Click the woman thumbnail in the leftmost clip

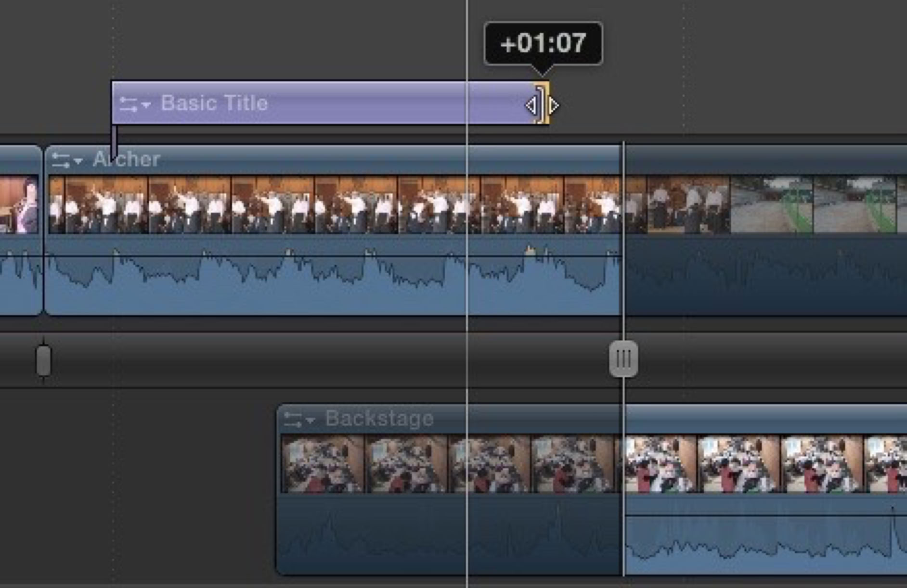coord(19,205)
